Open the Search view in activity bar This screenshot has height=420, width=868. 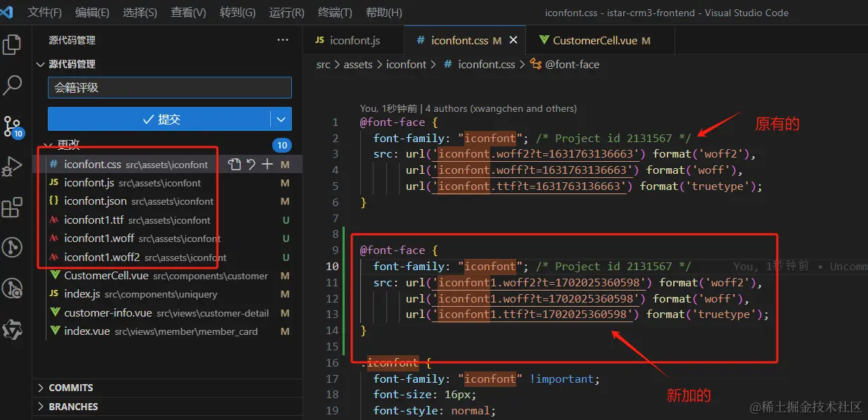click(x=12, y=86)
